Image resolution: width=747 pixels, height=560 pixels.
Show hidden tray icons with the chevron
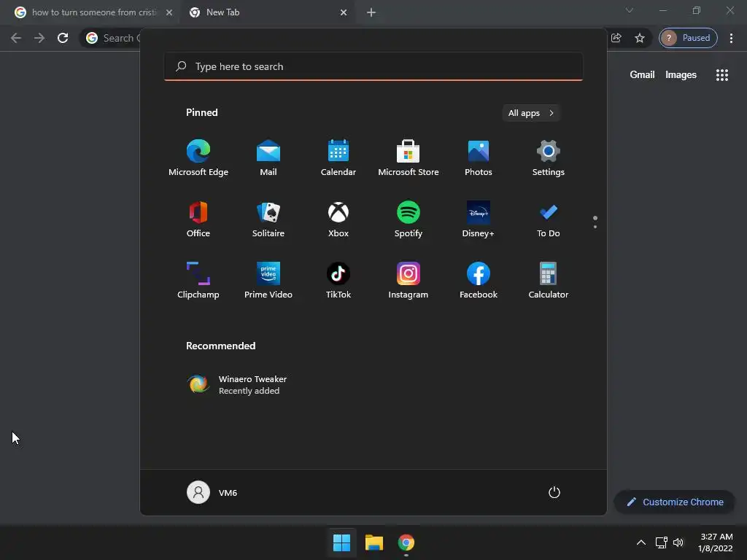coord(641,542)
